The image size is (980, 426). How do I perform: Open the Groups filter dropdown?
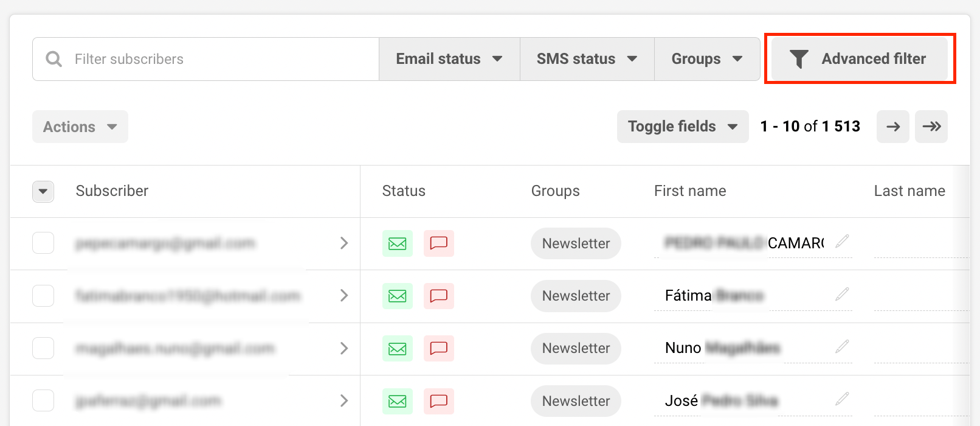pos(706,59)
